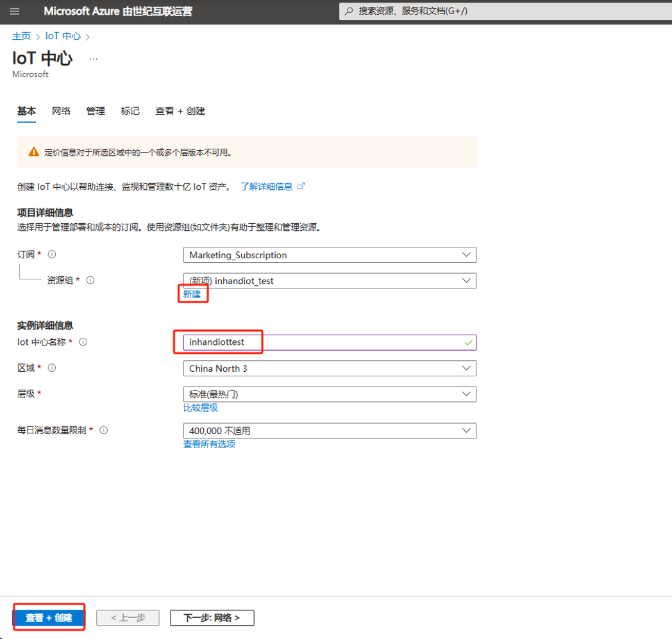Show info tooltip for 区域

52,367
